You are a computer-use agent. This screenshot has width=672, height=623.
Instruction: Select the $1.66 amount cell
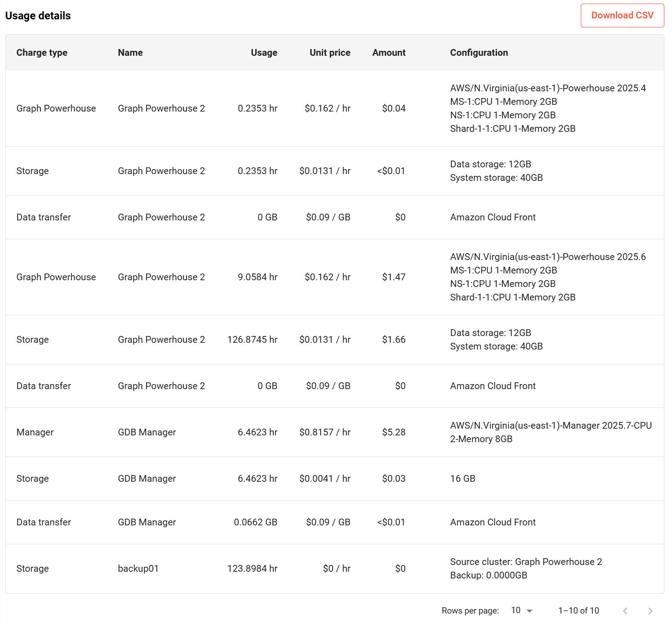[394, 340]
